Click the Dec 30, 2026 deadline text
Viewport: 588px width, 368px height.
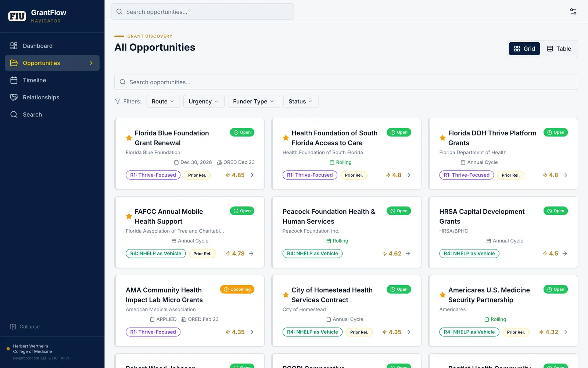point(193,162)
